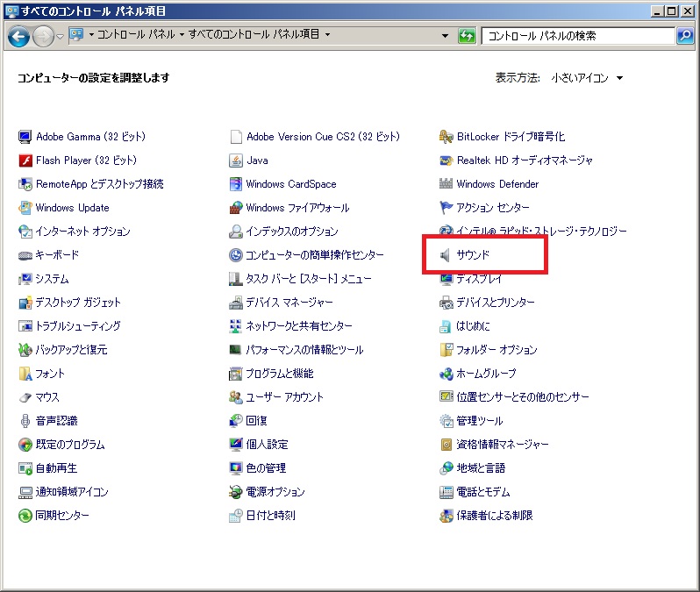The height and width of the screenshot is (592, 700).
Task: Go back with the blue arrow button
Action: tap(18, 36)
